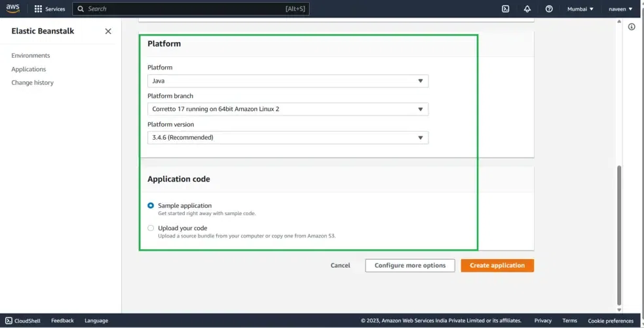Click the search magnifier icon

[81, 9]
